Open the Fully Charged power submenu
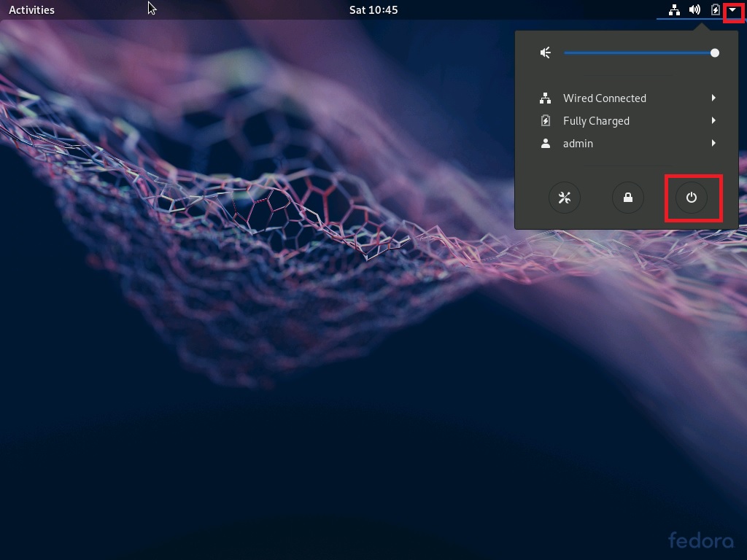Image resolution: width=747 pixels, height=560 pixels. (x=627, y=121)
